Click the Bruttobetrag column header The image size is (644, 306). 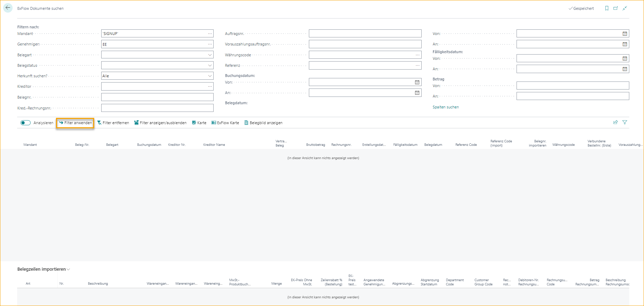click(x=316, y=145)
